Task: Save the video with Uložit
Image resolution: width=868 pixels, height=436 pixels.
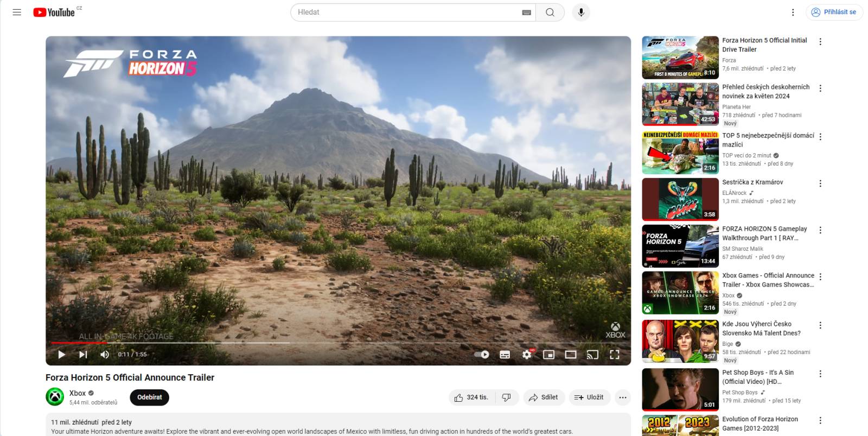Action: [590, 397]
